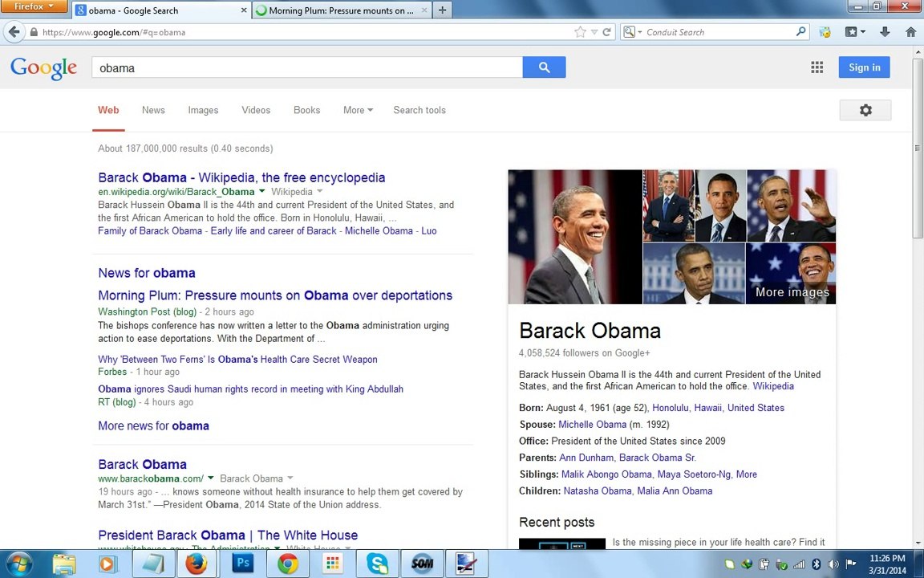Switch to the Videos search tab
This screenshot has width=924, height=578.
click(256, 110)
